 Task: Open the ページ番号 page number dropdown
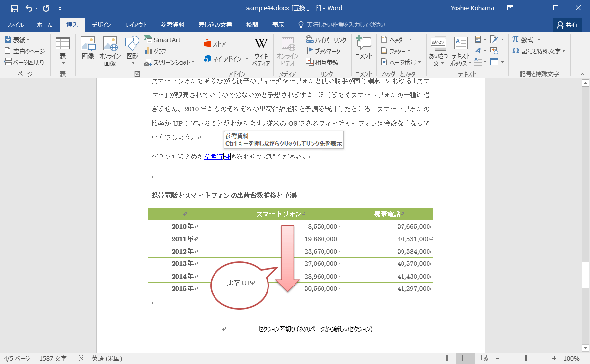[x=401, y=62]
